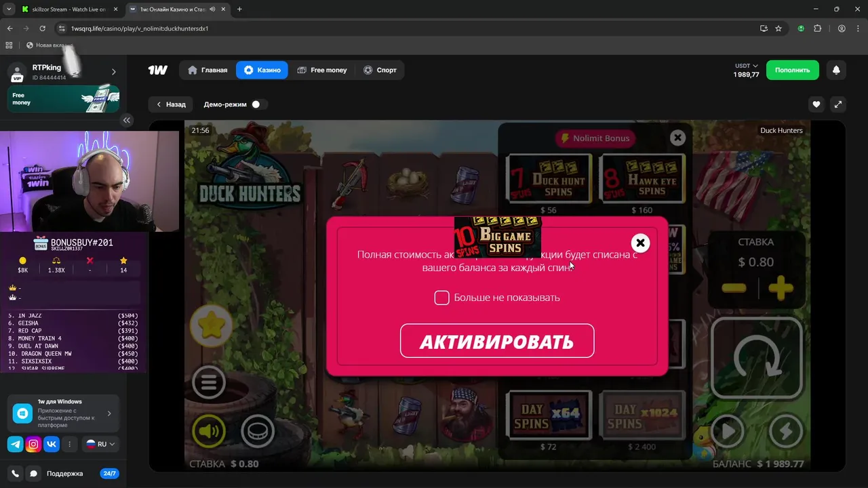The height and width of the screenshot is (488, 868).
Task: Open a new browser tab
Action: pos(239,9)
